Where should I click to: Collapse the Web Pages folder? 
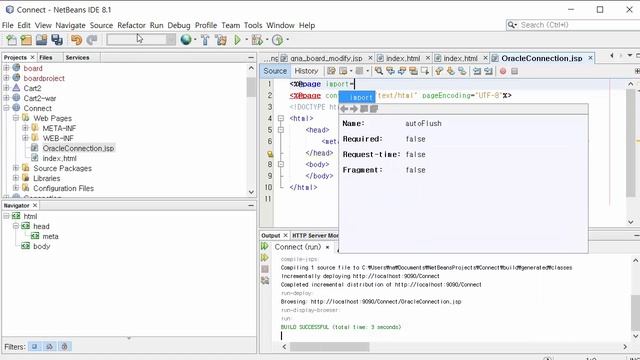pos(16,118)
